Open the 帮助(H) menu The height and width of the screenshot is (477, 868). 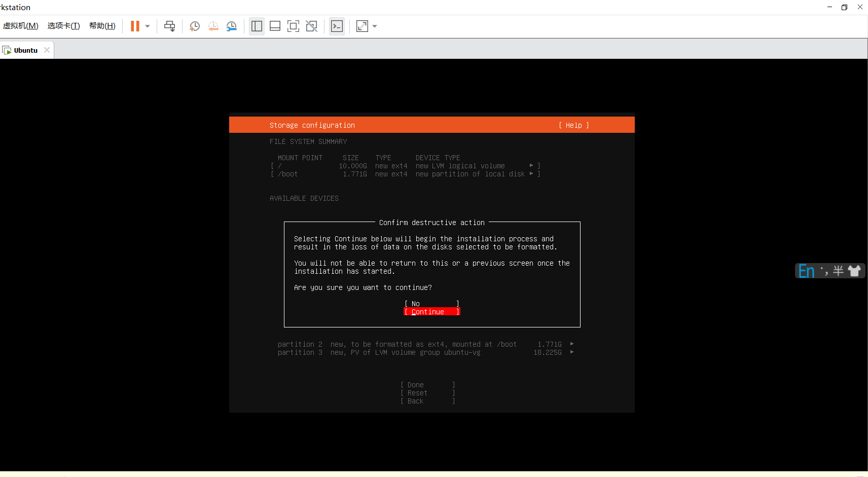(102, 26)
